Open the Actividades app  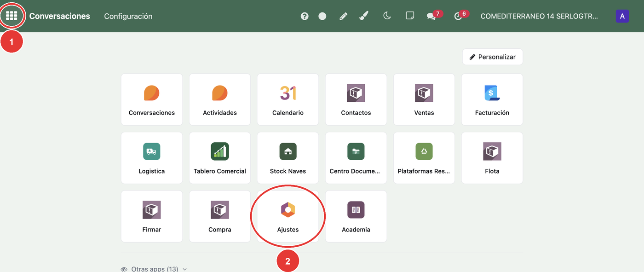tap(220, 99)
